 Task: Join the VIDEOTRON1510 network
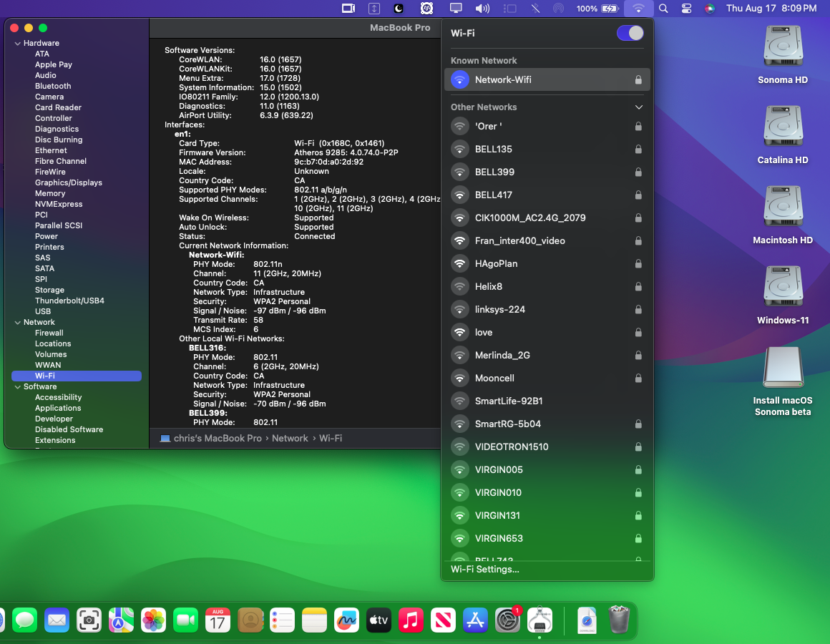point(547,447)
